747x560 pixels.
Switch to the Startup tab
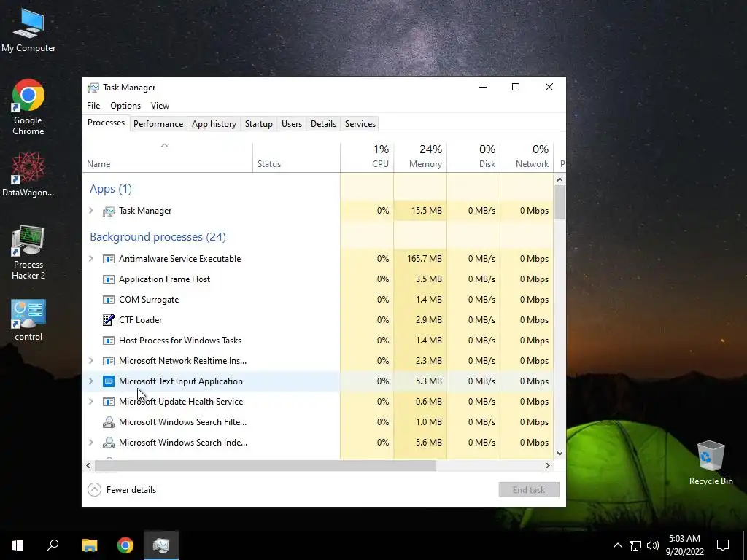pyautogui.click(x=259, y=124)
